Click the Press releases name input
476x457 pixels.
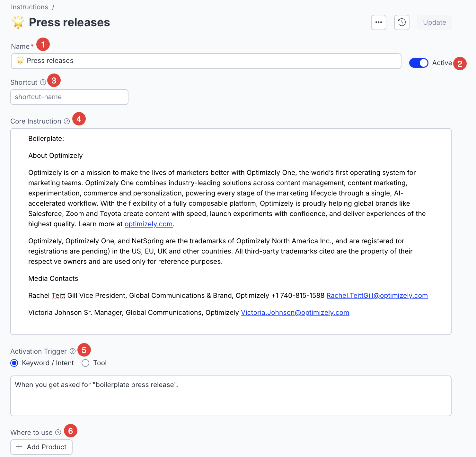[x=206, y=61]
